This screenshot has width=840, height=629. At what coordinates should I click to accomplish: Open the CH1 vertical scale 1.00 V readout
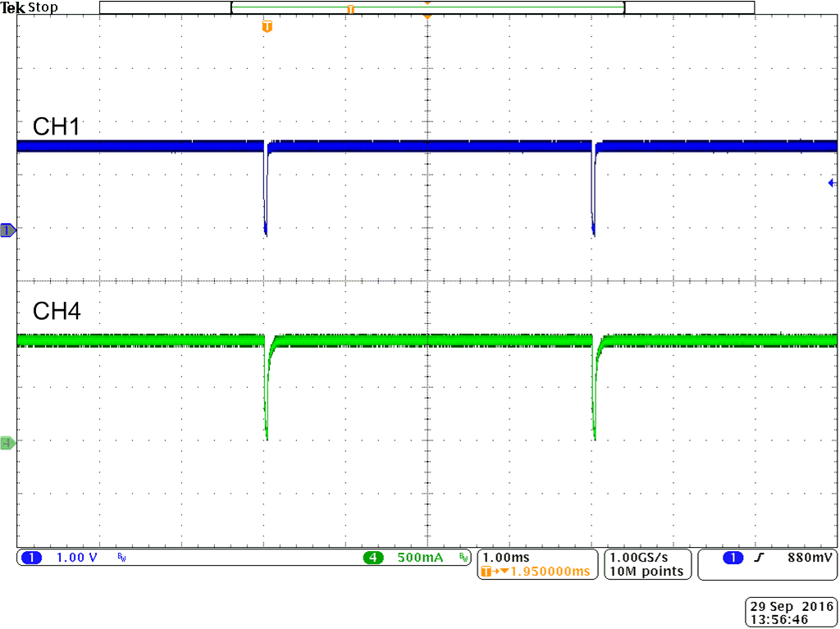click(x=76, y=558)
